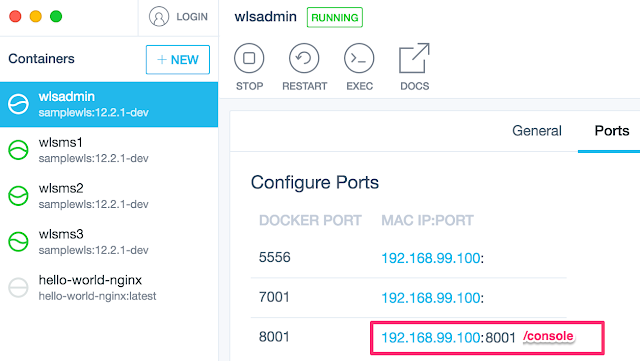640x361 pixels.
Task: Restart the wlsadmin container
Action: pyautogui.click(x=304, y=58)
